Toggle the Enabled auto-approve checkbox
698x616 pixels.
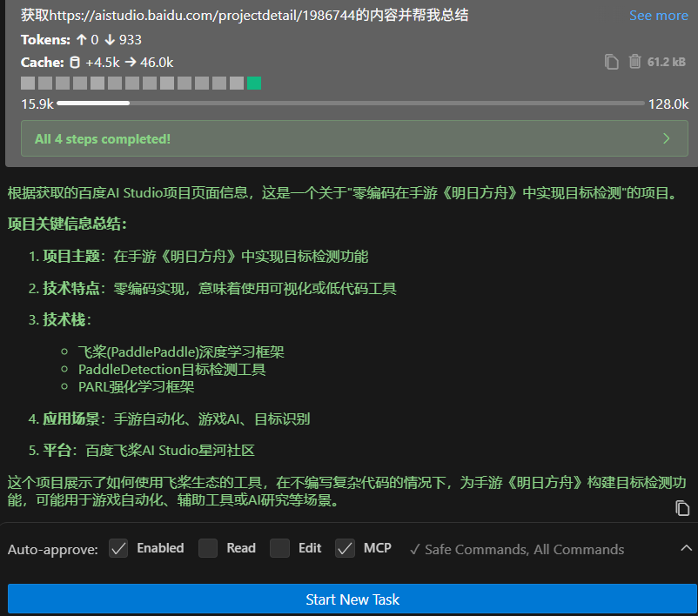[x=118, y=548]
